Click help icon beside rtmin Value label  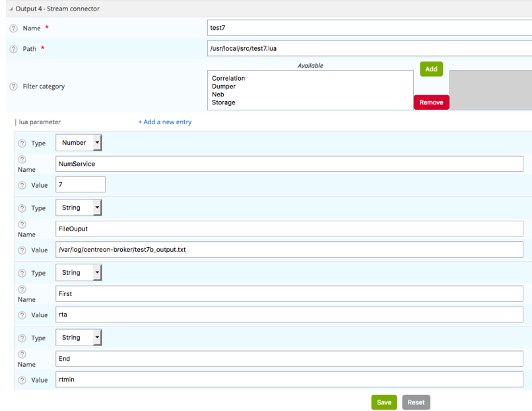click(22, 380)
